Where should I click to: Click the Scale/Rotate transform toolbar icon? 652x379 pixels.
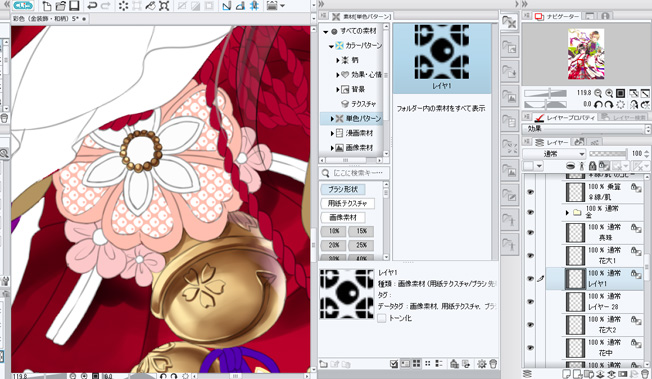pyautogui.click(x=164, y=6)
